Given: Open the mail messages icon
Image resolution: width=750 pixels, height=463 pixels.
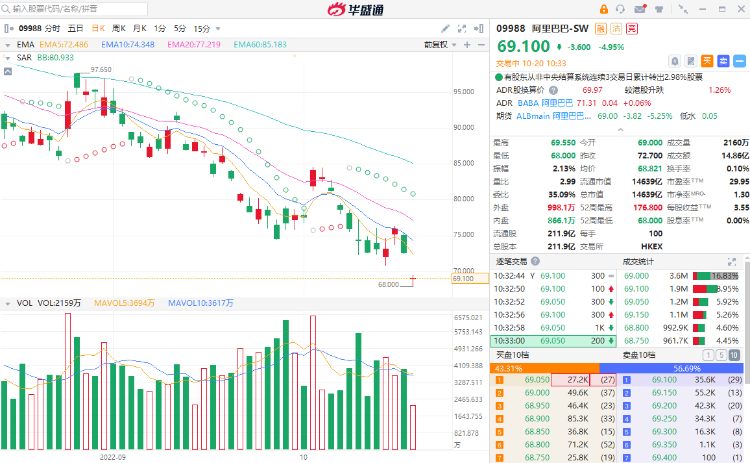Looking at the screenshot, I should (640, 9).
